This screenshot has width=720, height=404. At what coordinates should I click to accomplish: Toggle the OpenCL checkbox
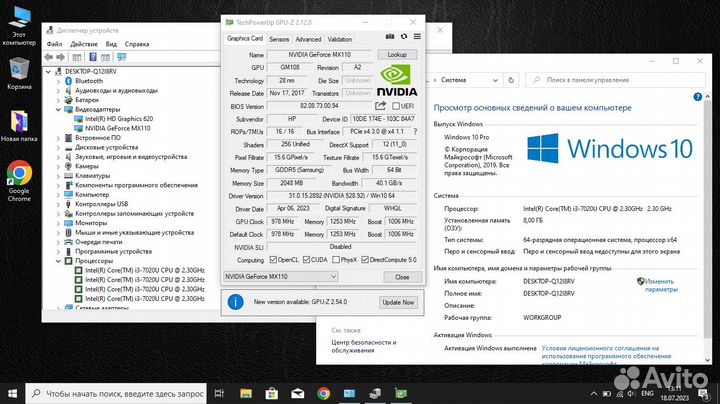(273, 260)
